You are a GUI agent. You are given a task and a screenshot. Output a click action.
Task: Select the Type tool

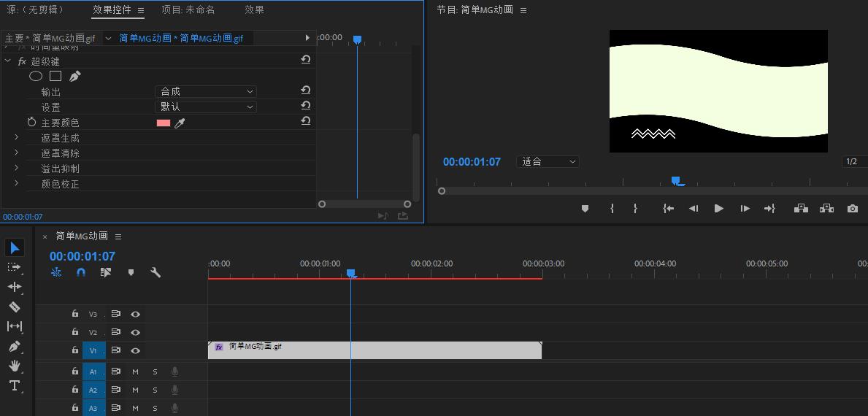tap(15, 385)
